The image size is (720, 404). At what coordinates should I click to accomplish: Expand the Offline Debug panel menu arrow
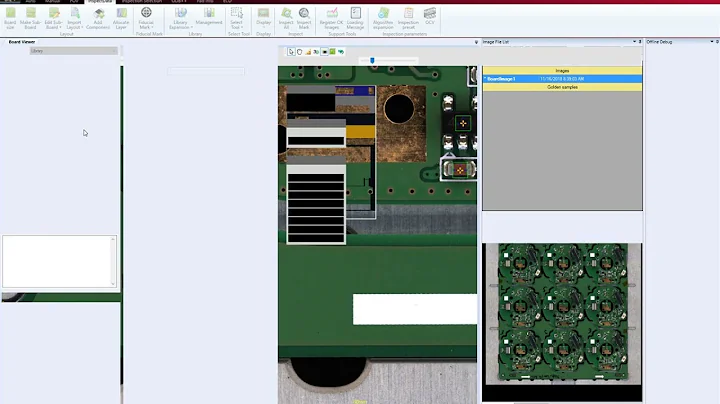pyautogui.click(x=712, y=42)
